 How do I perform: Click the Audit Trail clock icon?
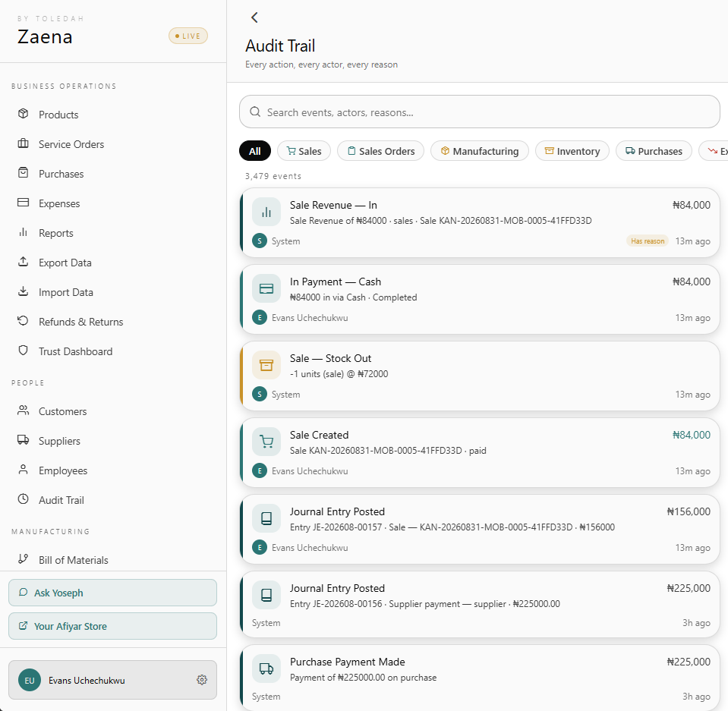(x=24, y=499)
